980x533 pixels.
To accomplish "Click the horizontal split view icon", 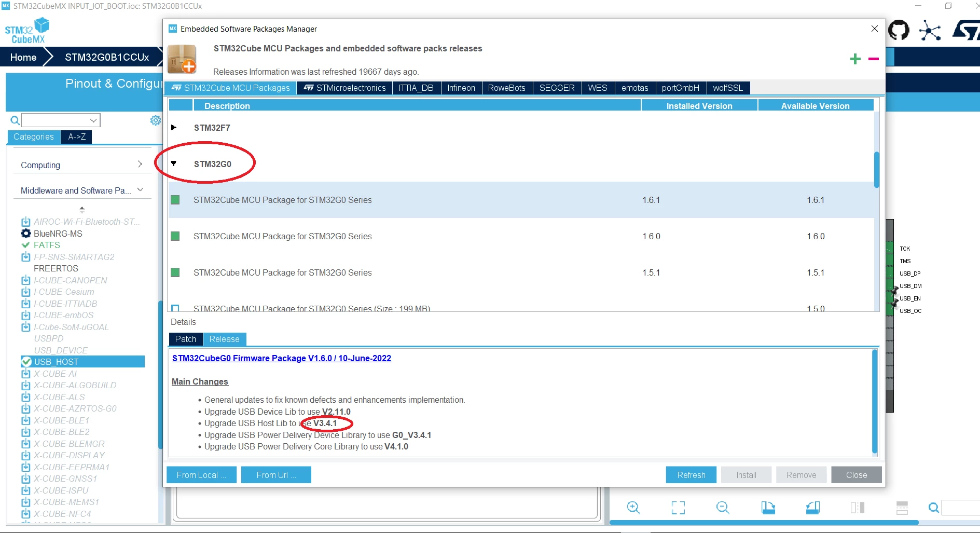I will 902,508.
